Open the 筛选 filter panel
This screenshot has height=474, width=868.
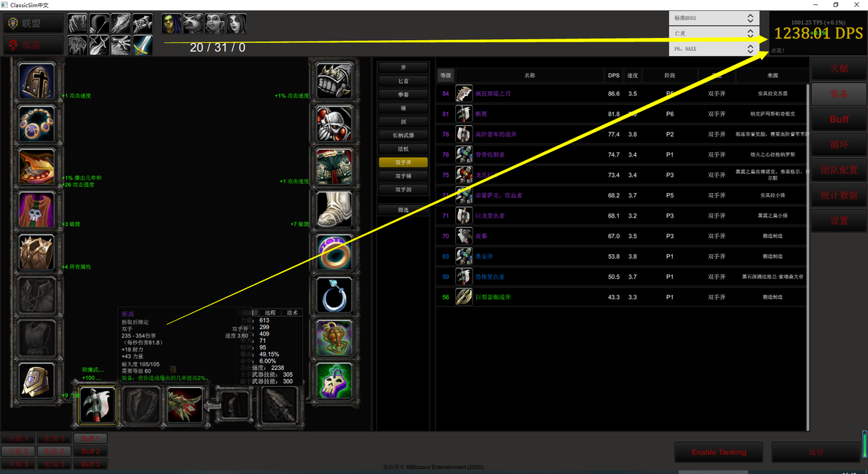click(x=403, y=210)
